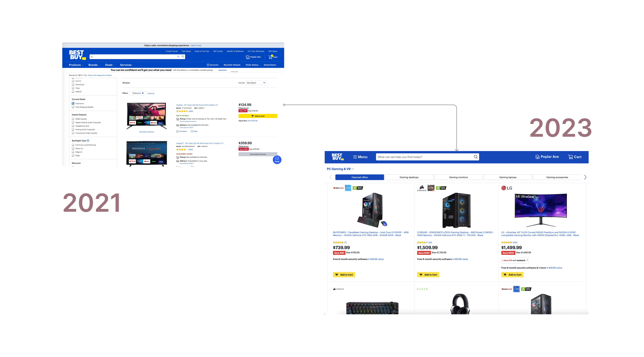The image size is (644, 357).
Task: Open the Order Status dropdown
Action: coord(253,65)
